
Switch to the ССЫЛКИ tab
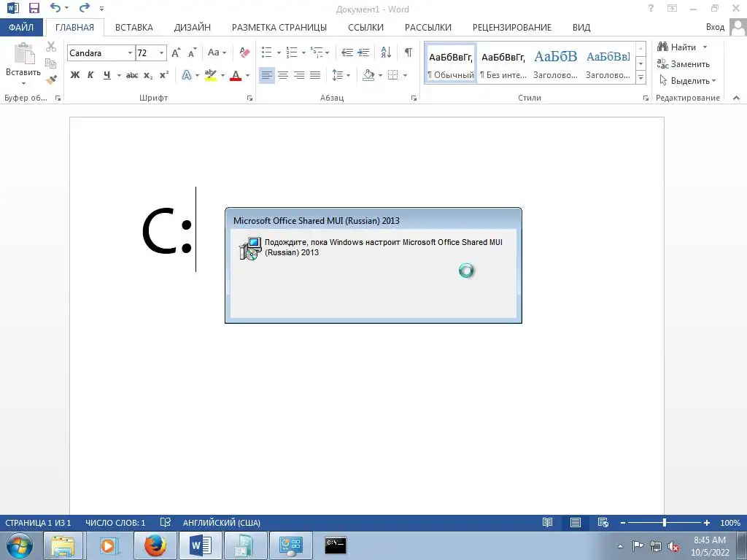click(x=365, y=27)
